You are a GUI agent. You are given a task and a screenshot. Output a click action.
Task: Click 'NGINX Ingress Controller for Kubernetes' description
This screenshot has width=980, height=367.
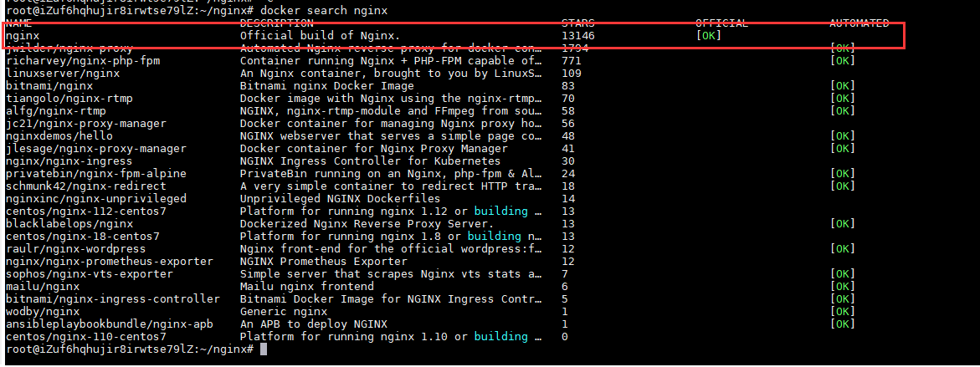tap(371, 161)
